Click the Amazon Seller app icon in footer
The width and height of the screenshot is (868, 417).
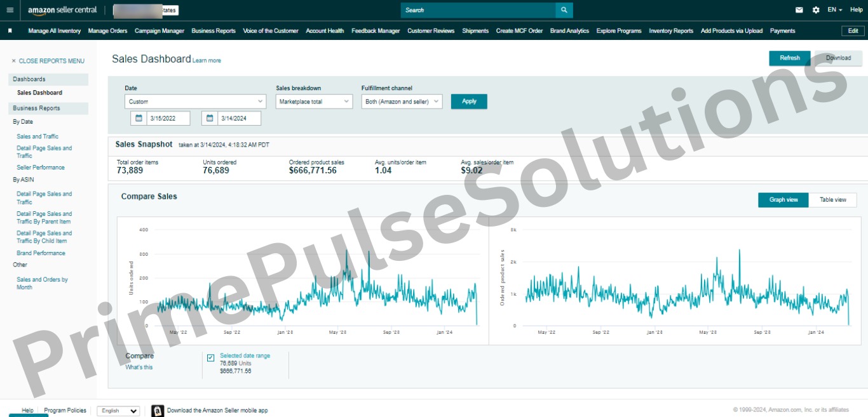pyautogui.click(x=158, y=411)
